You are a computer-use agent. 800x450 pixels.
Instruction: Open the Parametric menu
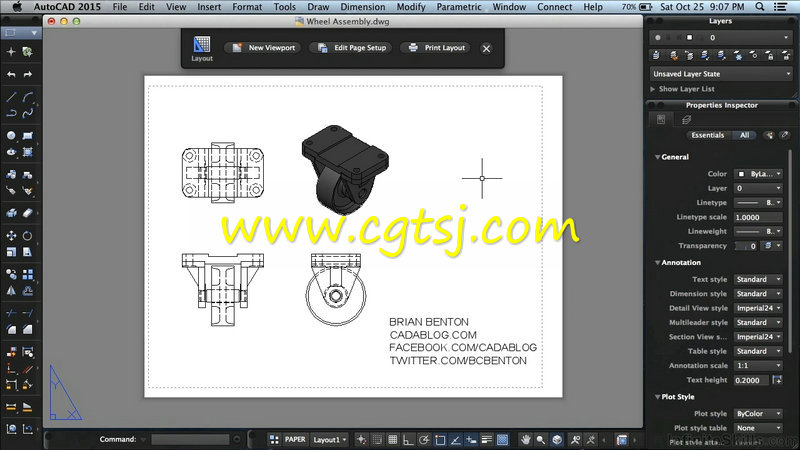[459, 7]
